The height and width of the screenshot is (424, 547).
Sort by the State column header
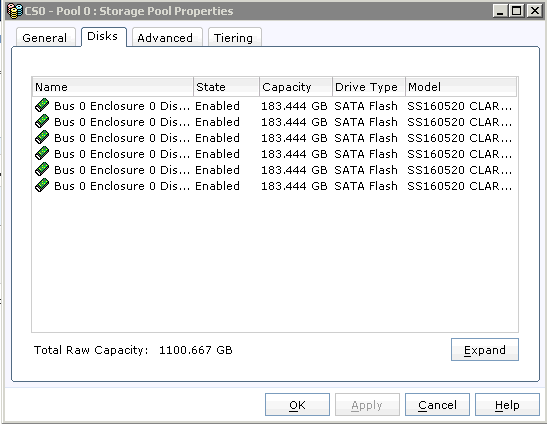pos(226,87)
